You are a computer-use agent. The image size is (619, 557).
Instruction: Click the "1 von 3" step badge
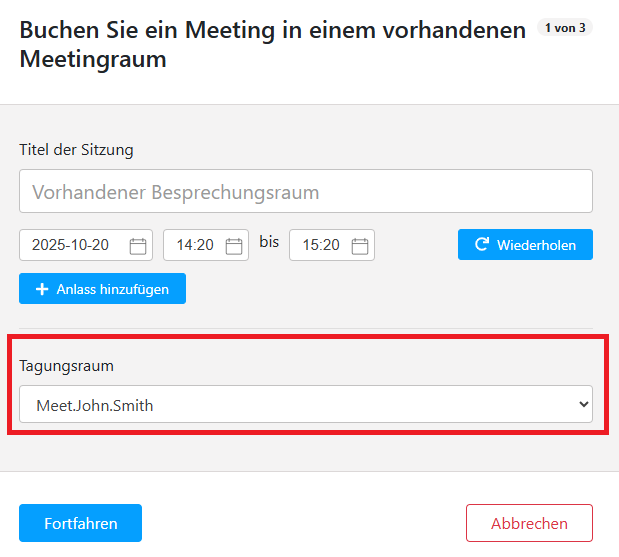[x=565, y=28]
